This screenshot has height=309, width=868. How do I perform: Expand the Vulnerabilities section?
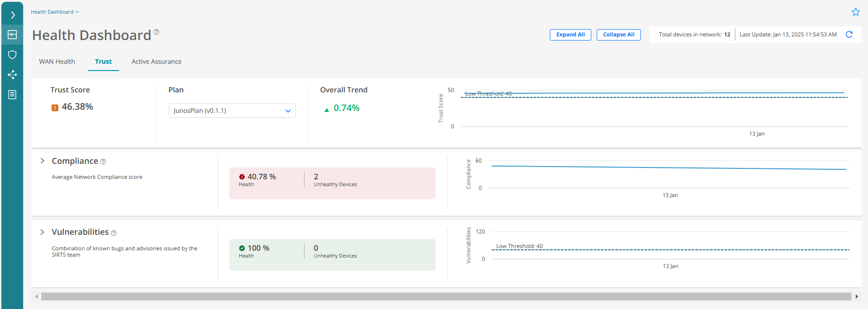(42, 232)
